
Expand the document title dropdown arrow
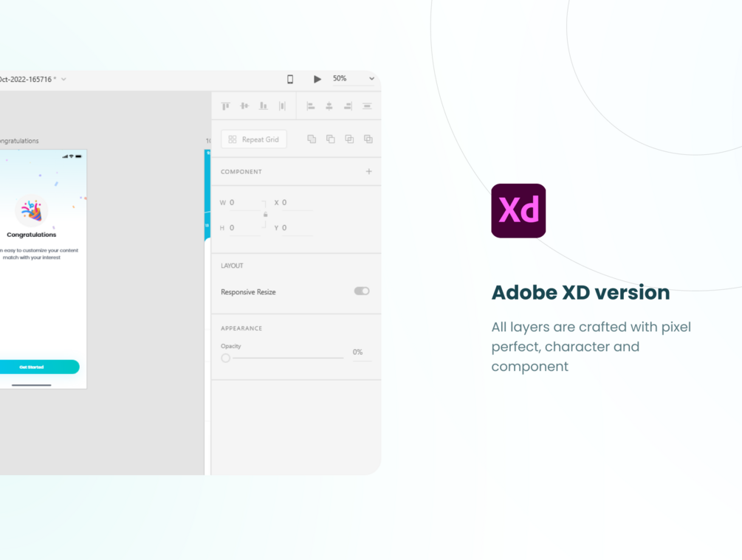64,80
